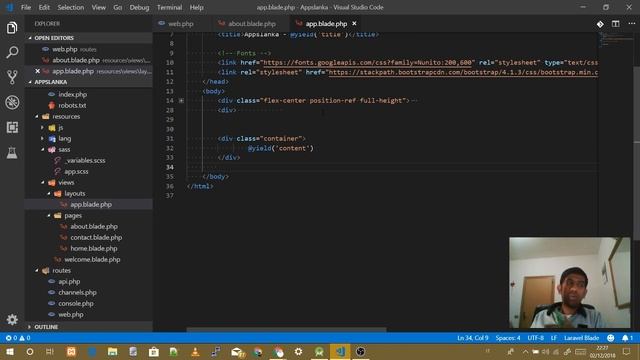Screen dimensions: 640x360
Task: Collapse the layouts folder
Action: tap(49, 193)
